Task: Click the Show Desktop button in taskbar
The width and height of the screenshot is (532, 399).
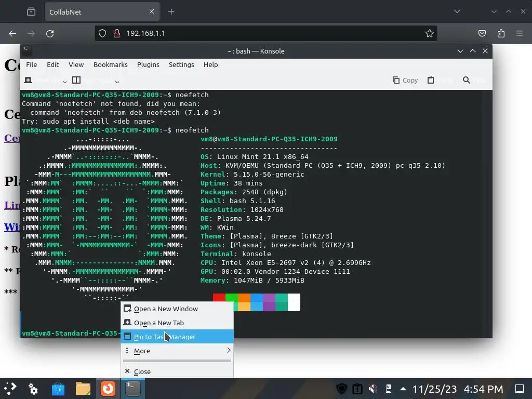Action: pos(520,389)
